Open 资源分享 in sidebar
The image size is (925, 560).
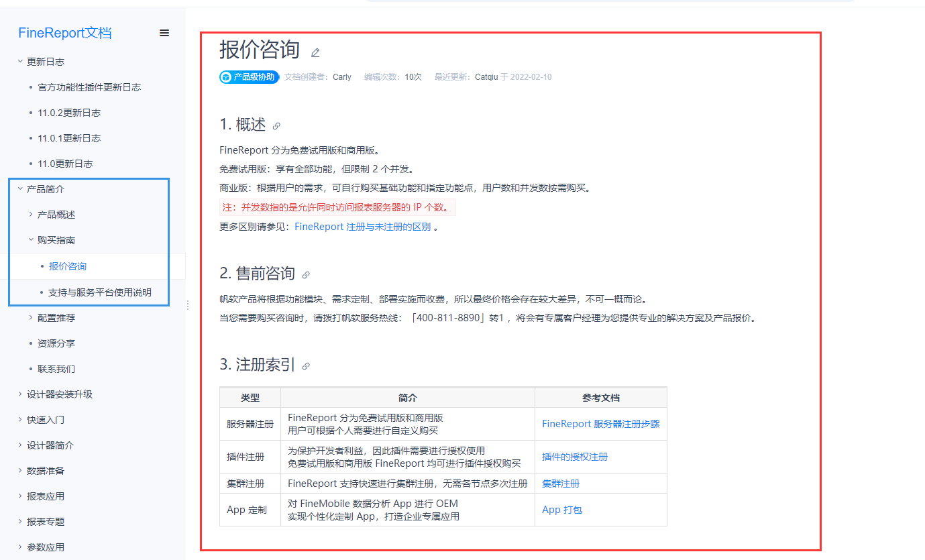pyautogui.click(x=56, y=343)
